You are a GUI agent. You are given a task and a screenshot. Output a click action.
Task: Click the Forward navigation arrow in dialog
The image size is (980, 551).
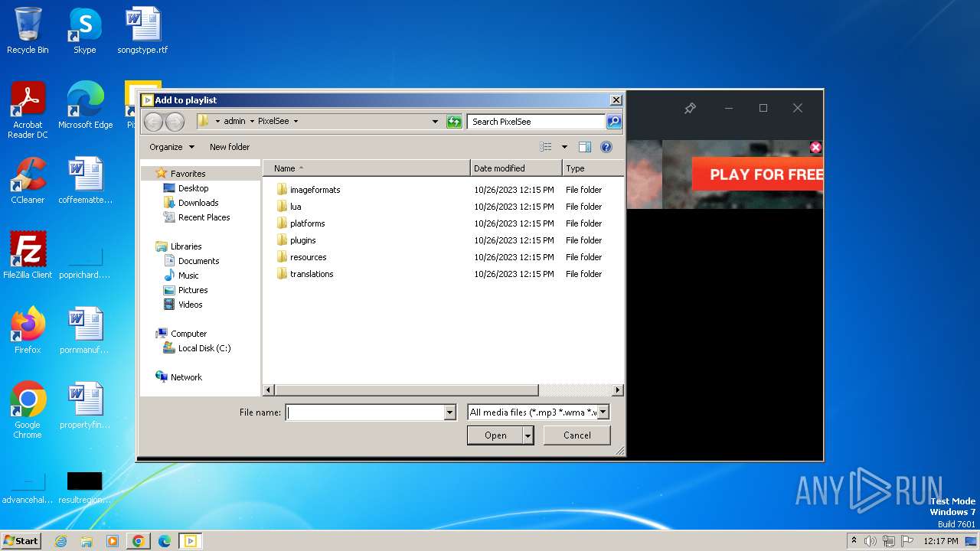click(x=175, y=122)
